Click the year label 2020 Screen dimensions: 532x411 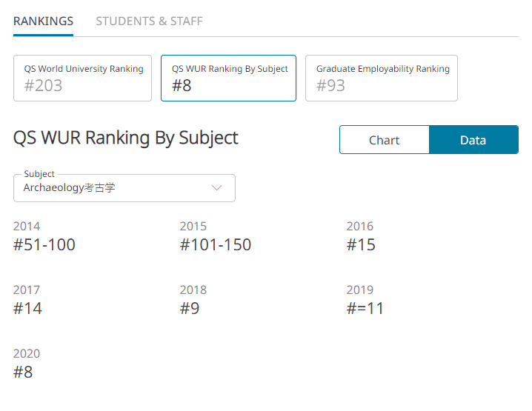27,354
